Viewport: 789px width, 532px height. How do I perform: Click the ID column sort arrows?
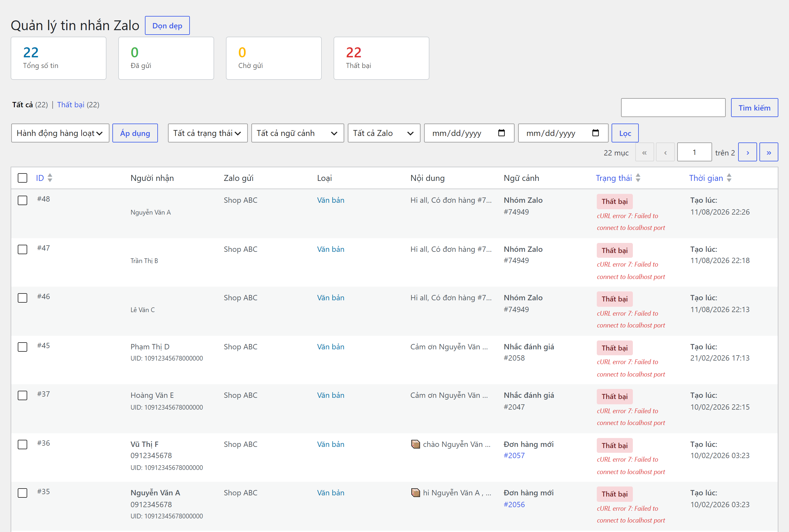[50, 178]
